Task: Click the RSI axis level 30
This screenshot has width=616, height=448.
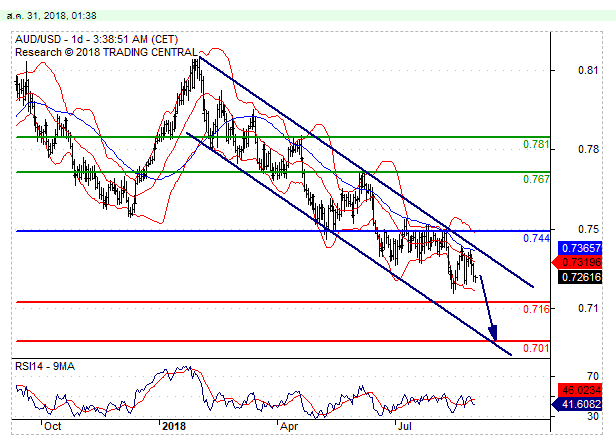Action: 593,416
